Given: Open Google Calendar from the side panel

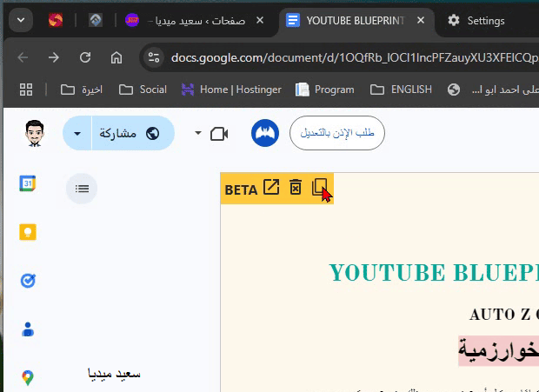Looking at the screenshot, I should tap(28, 183).
